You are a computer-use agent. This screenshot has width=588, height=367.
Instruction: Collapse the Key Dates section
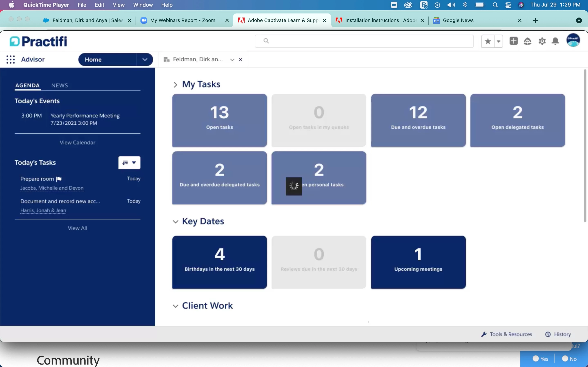click(175, 222)
